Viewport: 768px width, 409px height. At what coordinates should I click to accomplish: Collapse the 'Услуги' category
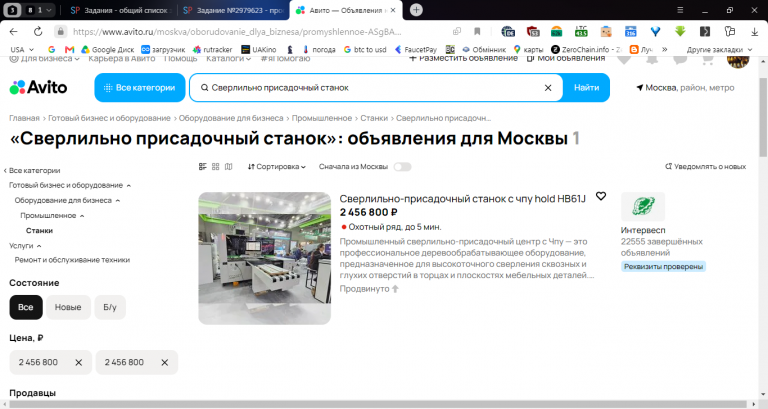pos(39,246)
